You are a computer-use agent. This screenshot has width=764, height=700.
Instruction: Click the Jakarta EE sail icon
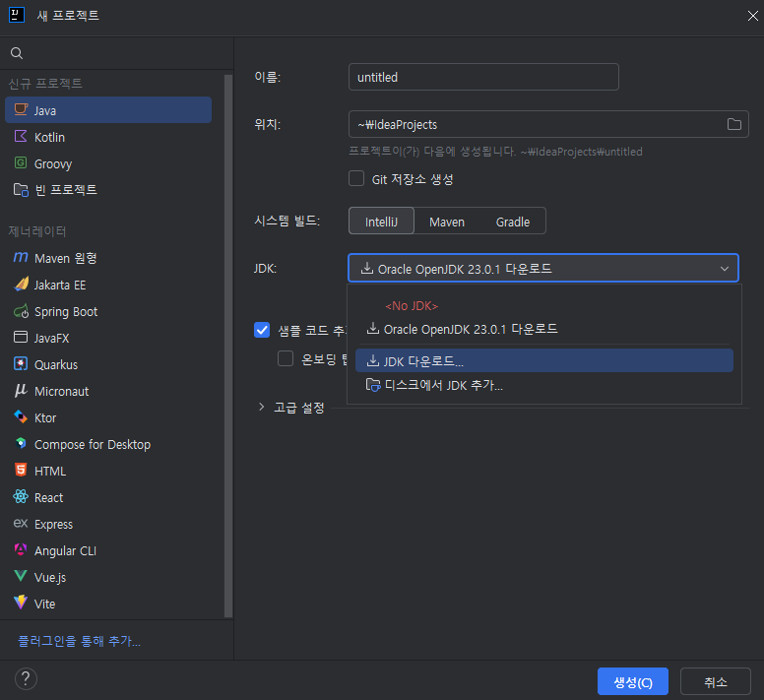click(x=21, y=284)
